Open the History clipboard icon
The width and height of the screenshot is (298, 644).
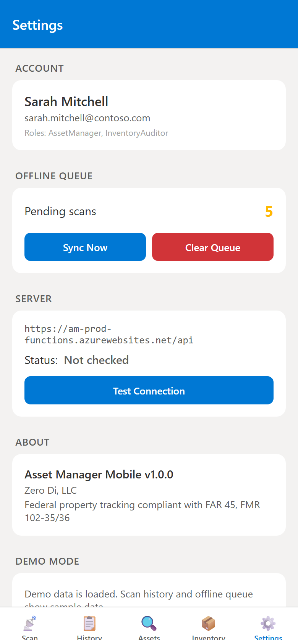point(89,624)
